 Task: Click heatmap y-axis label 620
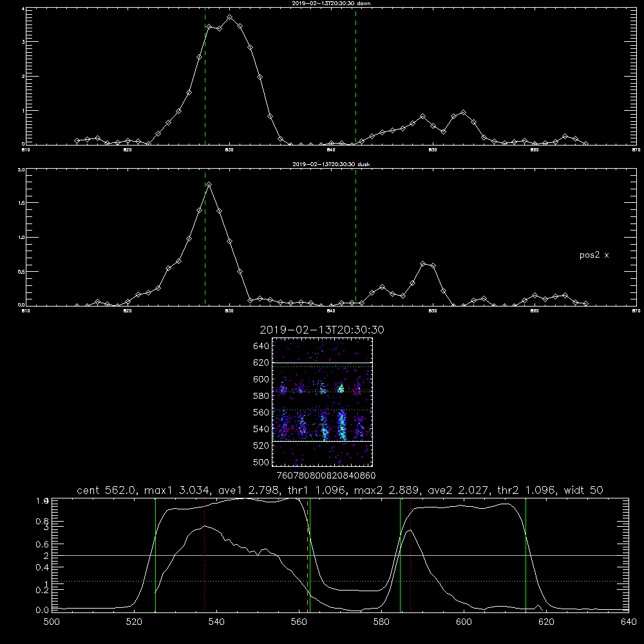click(x=261, y=363)
